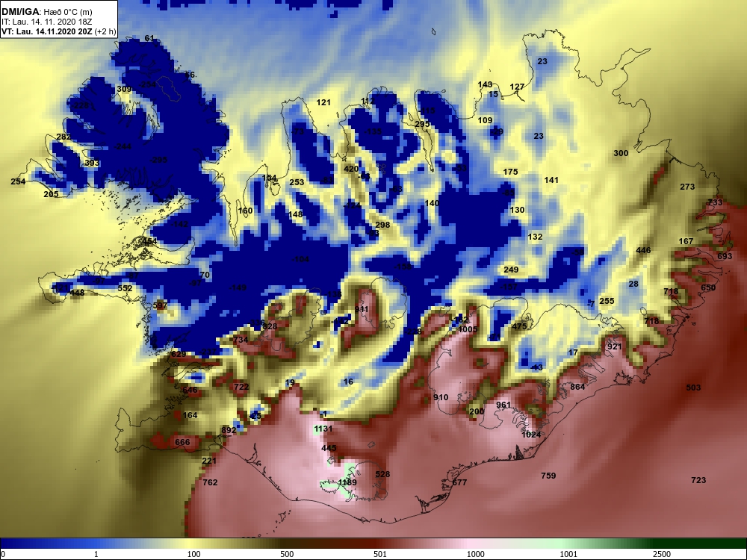
Task: Click the map value '282'
Action: (x=63, y=137)
